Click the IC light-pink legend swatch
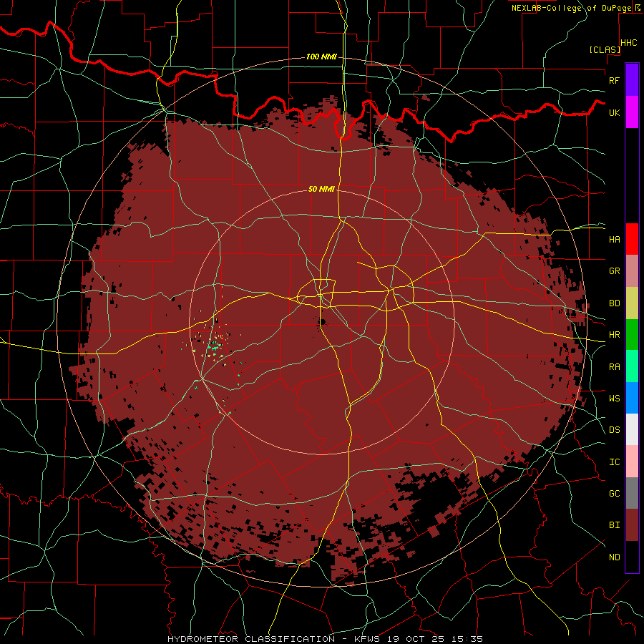The image size is (644, 644). point(632,462)
